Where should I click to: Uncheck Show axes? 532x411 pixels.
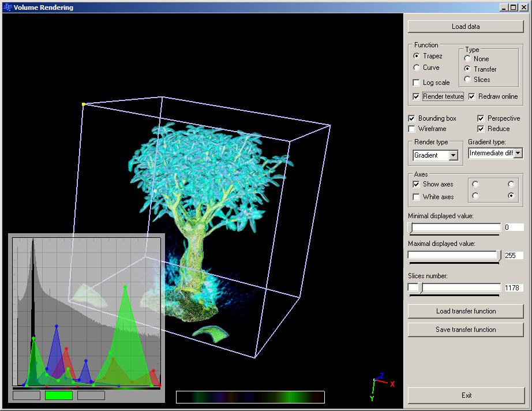(x=416, y=184)
